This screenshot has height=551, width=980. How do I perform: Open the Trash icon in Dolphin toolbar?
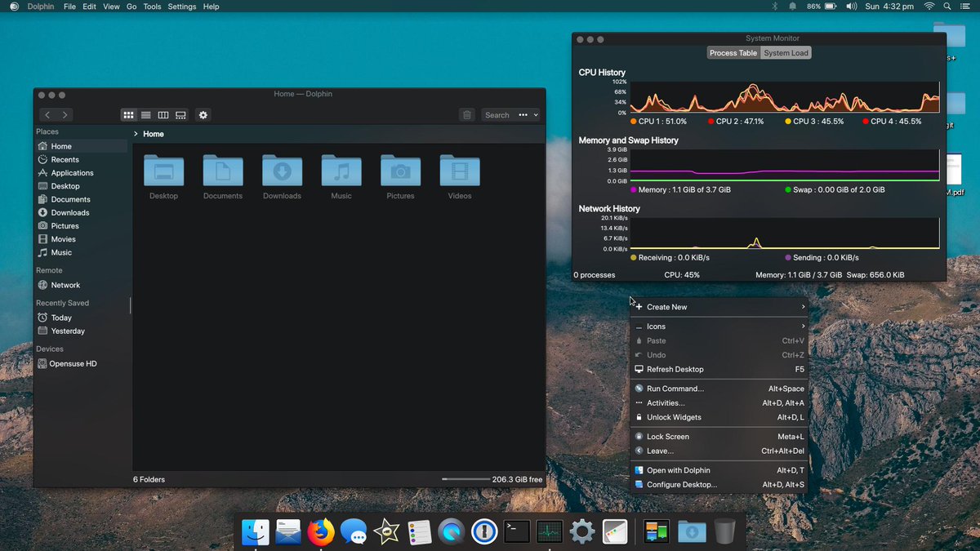pyautogui.click(x=466, y=115)
